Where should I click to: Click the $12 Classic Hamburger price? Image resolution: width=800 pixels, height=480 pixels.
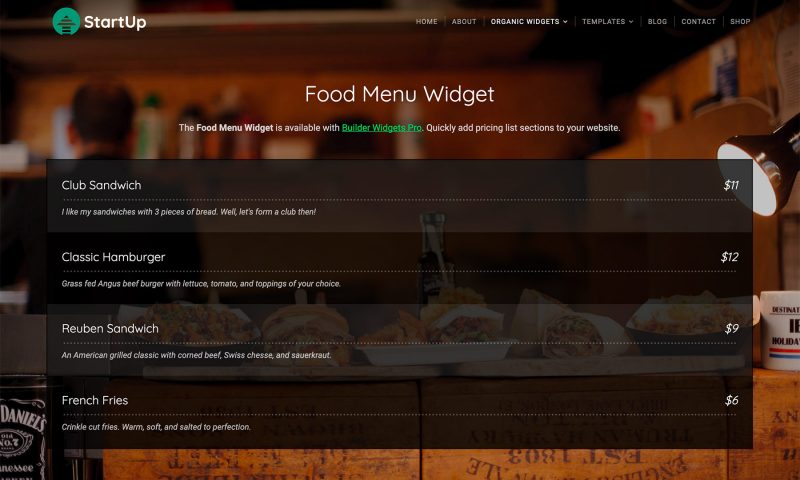click(729, 257)
